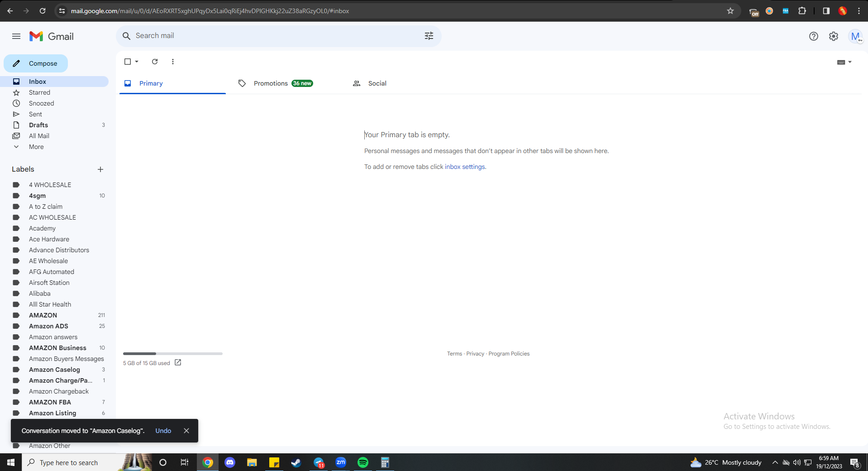Click Compose button

click(x=36, y=63)
